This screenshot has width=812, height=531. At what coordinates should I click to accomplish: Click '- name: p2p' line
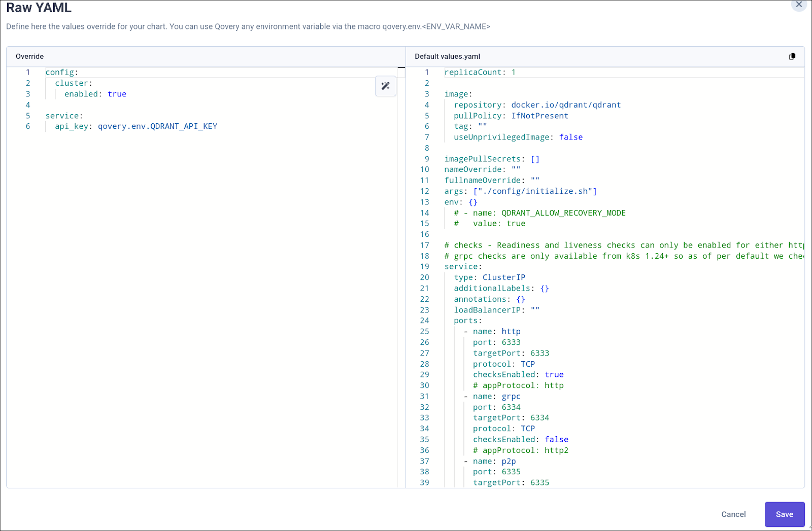pyautogui.click(x=490, y=462)
